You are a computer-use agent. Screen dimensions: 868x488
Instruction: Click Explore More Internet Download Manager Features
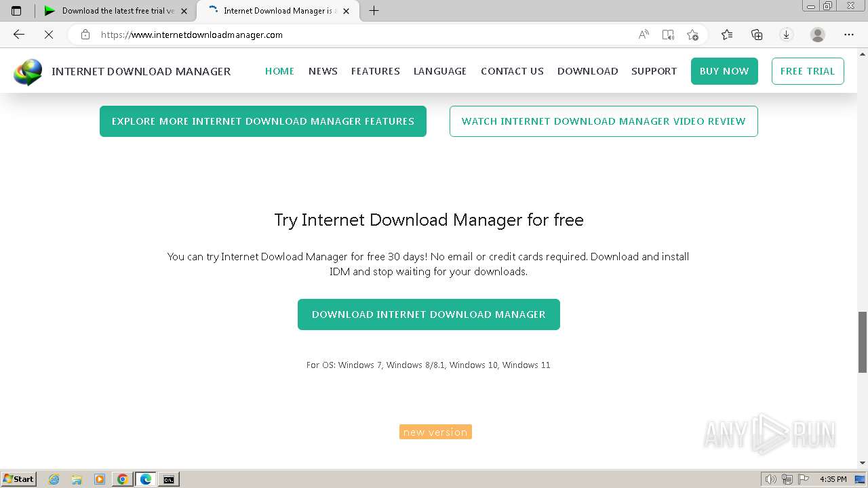coord(263,121)
